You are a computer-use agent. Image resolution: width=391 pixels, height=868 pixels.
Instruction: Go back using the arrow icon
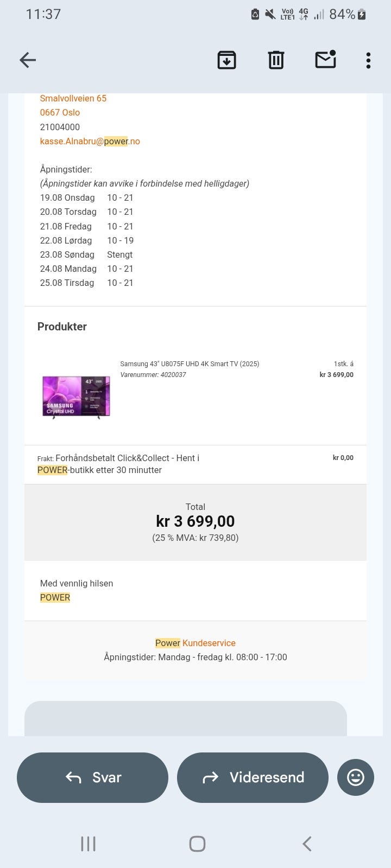pyautogui.click(x=28, y=60)
